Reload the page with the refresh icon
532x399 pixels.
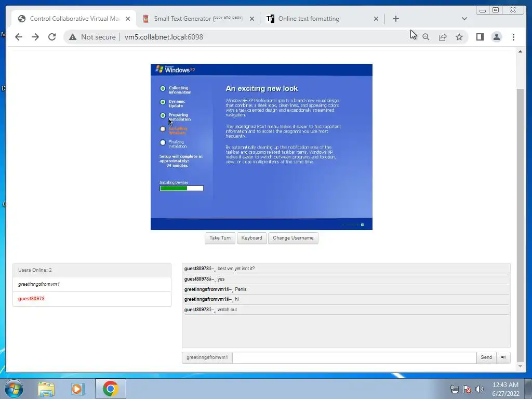click(52, 37)
